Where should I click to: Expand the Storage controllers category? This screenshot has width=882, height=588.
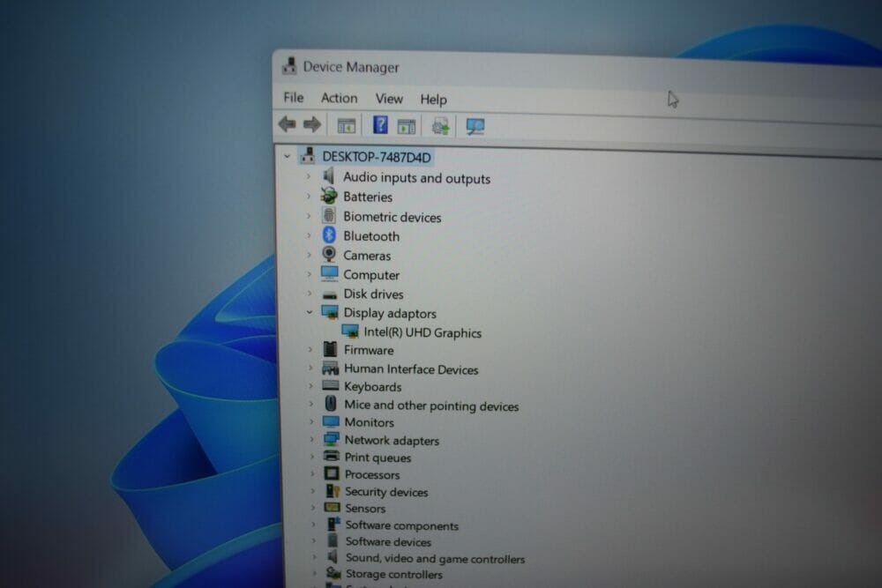click(x=316, y=573)
